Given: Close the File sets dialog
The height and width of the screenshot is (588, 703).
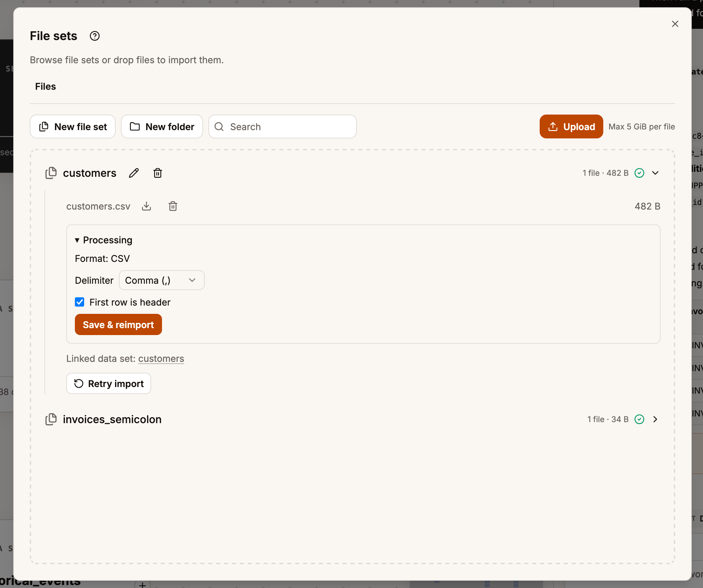Looking at the screenshot, I should tap(675, 24).
